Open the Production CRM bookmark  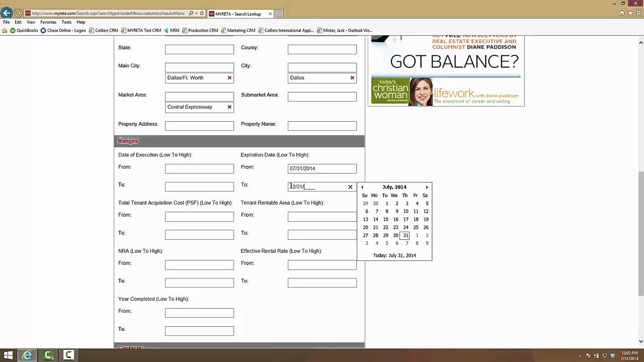point(200,30)
